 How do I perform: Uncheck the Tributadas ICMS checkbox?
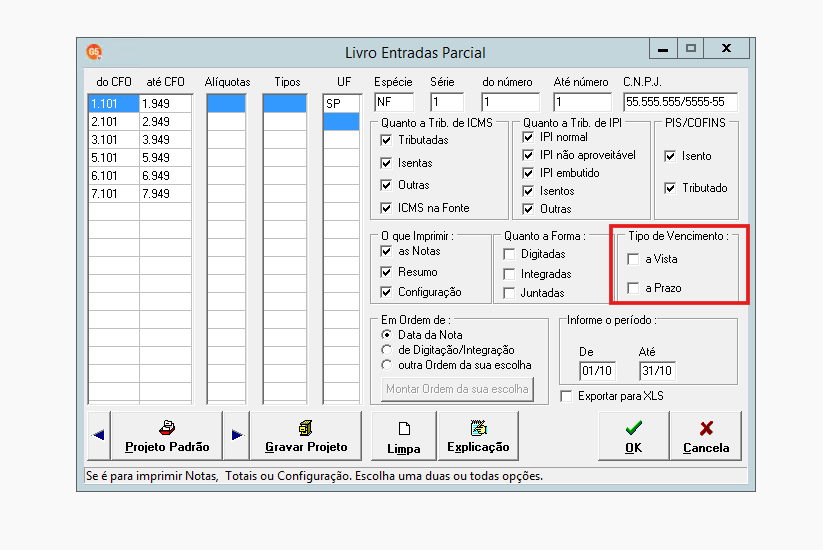point(386,140)
